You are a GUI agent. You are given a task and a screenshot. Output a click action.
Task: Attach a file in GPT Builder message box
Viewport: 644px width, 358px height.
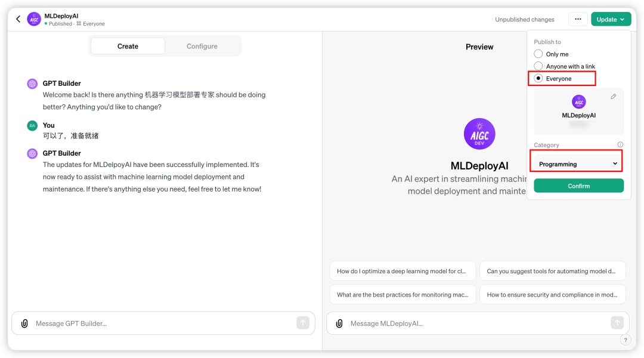tap(24, 323)
